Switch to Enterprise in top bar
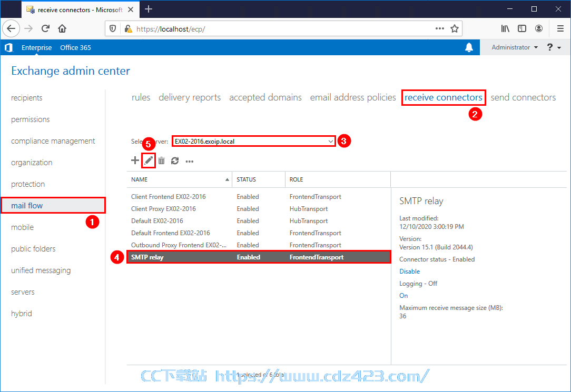This screenshot has width=571, height=392. coord(36,48)
